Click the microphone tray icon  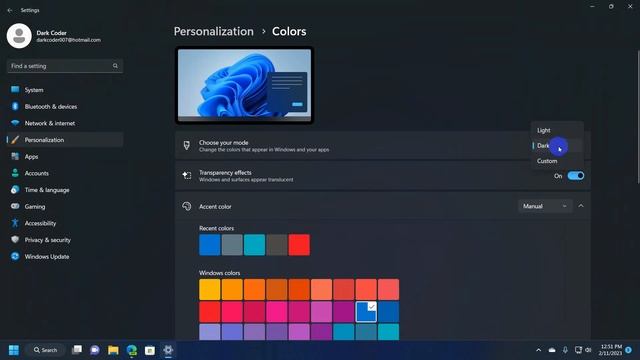coord(565,350)
